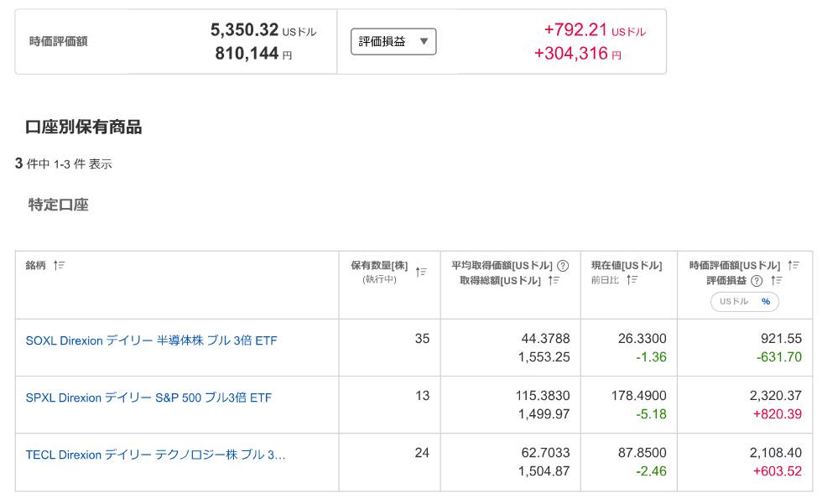Viewport: 822px width, 504px height.
Task: Click dropdown arrow beside 評価損益
Action: [424, 41]
